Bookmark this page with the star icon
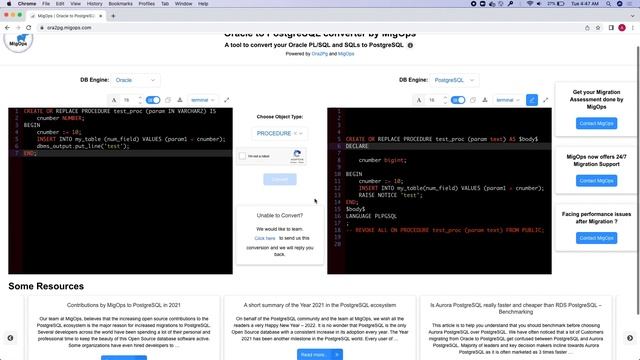640x360 pixels. (598, 28)
